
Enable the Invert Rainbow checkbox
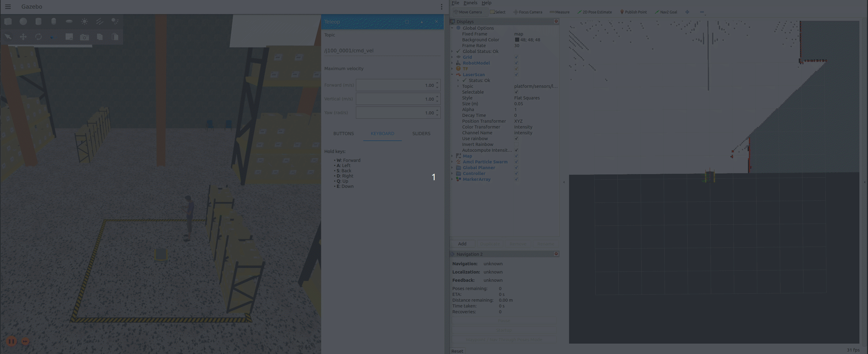tap(516, 144)
